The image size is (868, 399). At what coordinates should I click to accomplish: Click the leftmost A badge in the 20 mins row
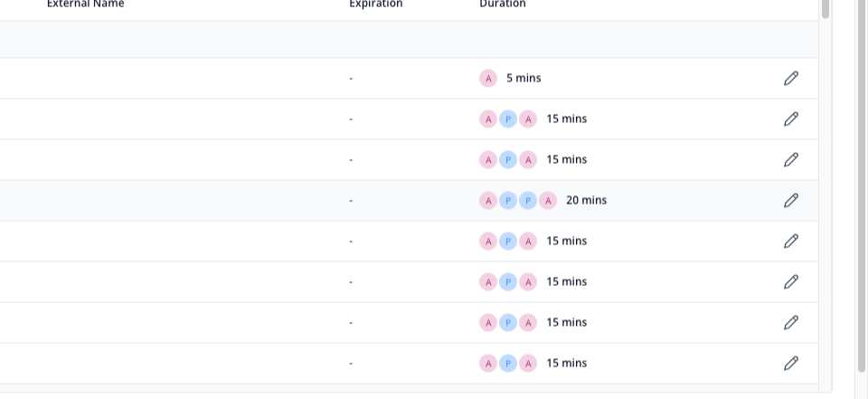pyautogui.click(x=488, y=200)
